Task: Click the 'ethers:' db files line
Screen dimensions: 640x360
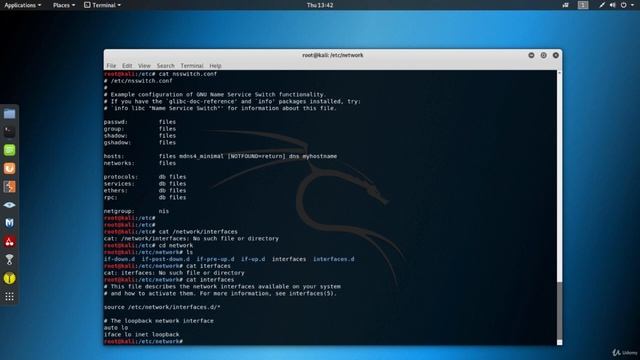Action: pos(145,191)
